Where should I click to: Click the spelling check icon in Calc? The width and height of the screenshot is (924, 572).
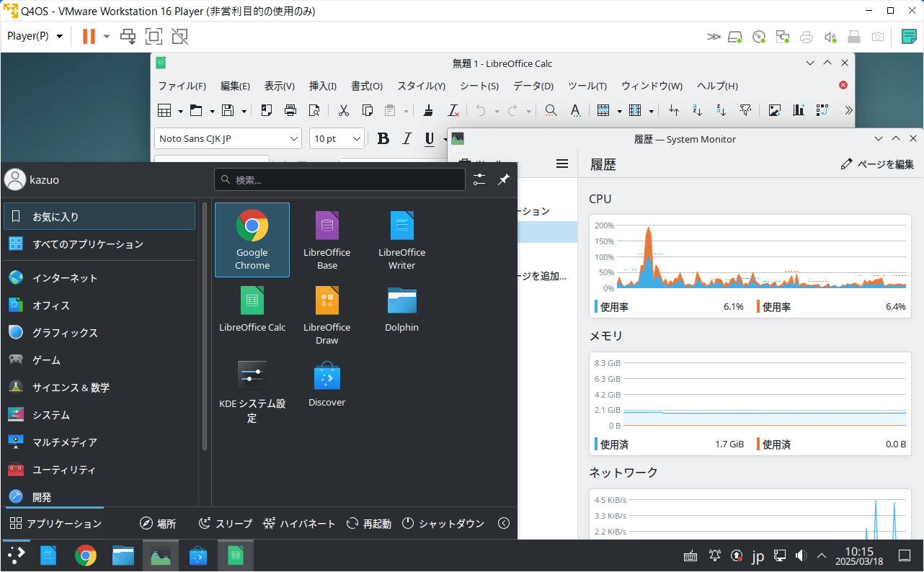[575, 110]
